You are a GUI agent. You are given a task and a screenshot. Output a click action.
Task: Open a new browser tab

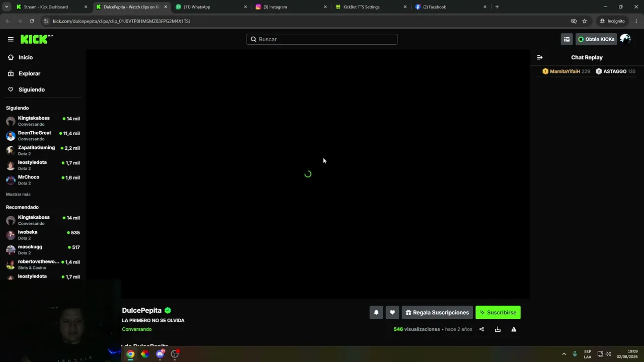click(497, 7)
